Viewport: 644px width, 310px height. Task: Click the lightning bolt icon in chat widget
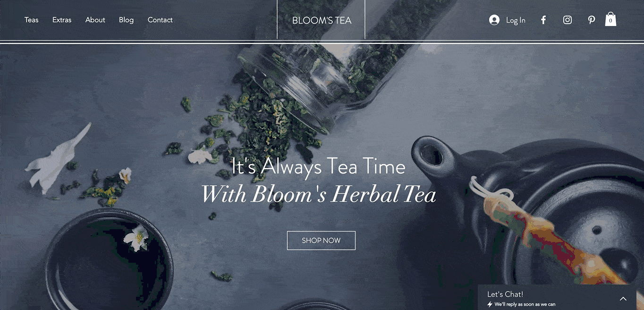coord(490,304)
